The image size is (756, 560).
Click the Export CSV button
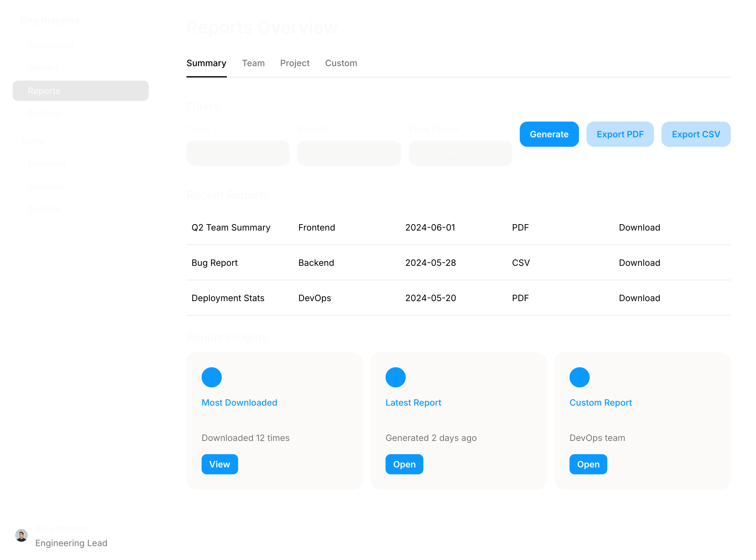[x=696, y=134]
